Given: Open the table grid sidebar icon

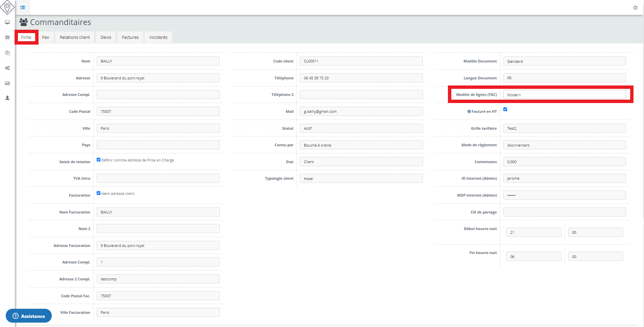Looking at the screenshot, I should (7, 37).
